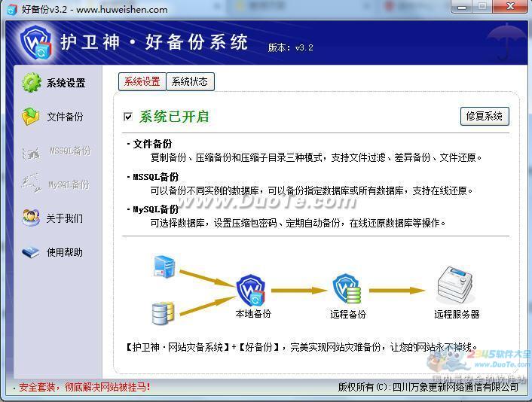
Task: Uncheck the 系统已开启 checkbox
Action: coord(128,117)
